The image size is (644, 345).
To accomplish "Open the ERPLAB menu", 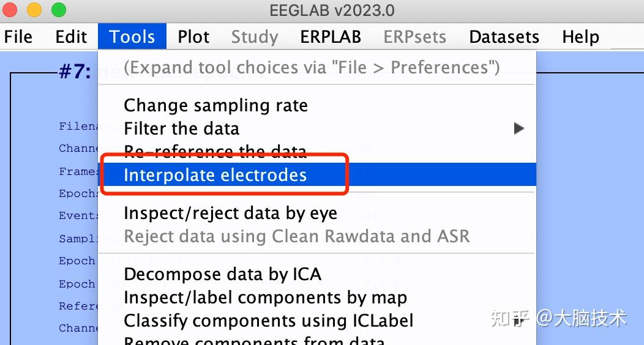I will point(331,37).
